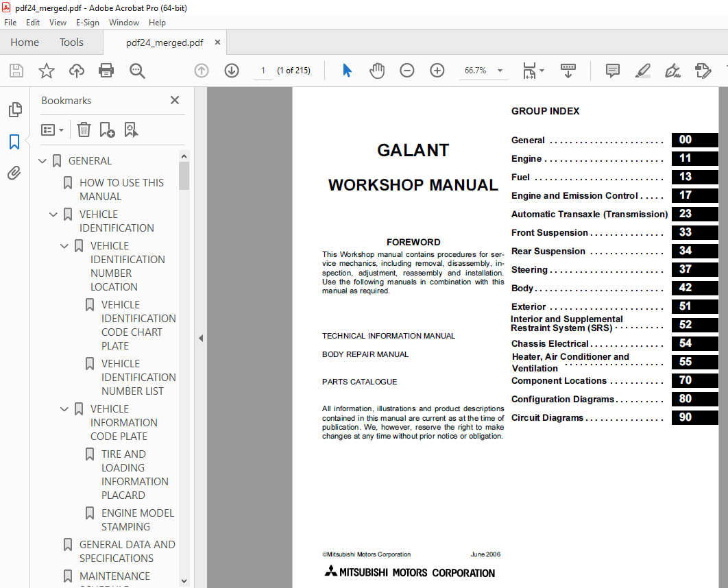Collapse VEHICLE INFORMATION CODE PLATE bookmark
The height and width of the screenshot is (588, 728).
tap(64, 409)
